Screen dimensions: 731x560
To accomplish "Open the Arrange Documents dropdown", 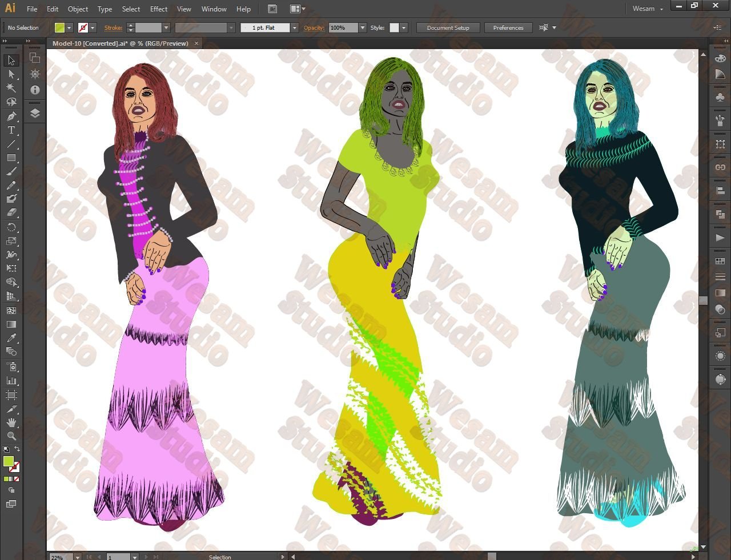I will coord(298,9).
